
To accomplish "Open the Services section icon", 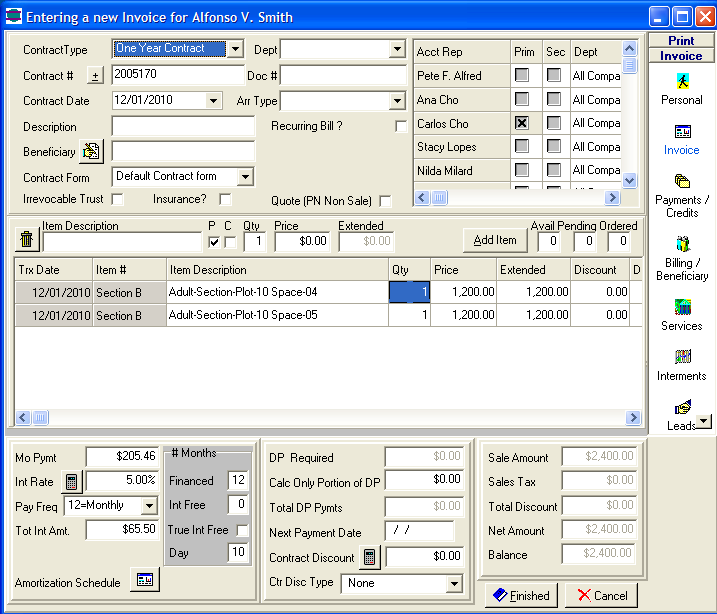I will click(682, 307).
